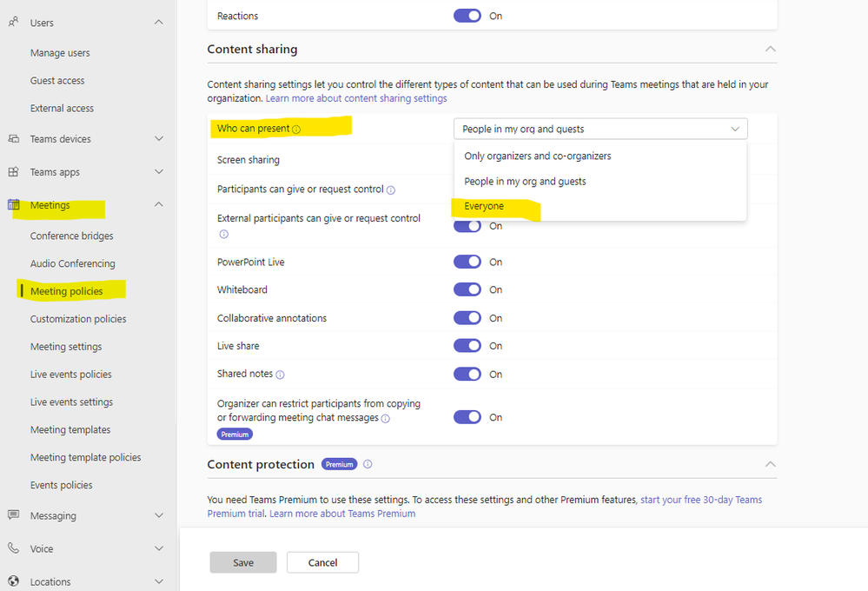This screenshot has width=868, height=591.
Task: Click the Users sidebar icon
Action: tap(13, 23)
